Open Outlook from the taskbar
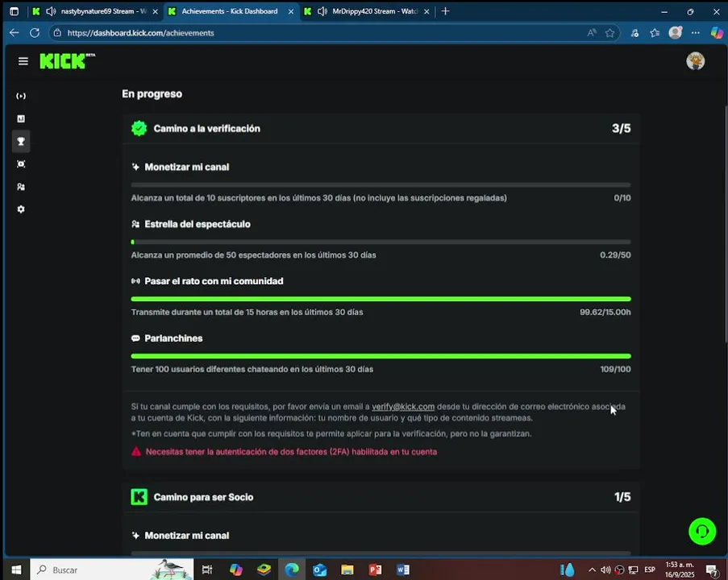Image resolution: width=728 pixels, height=580 pixels. (x=319, y=570)
